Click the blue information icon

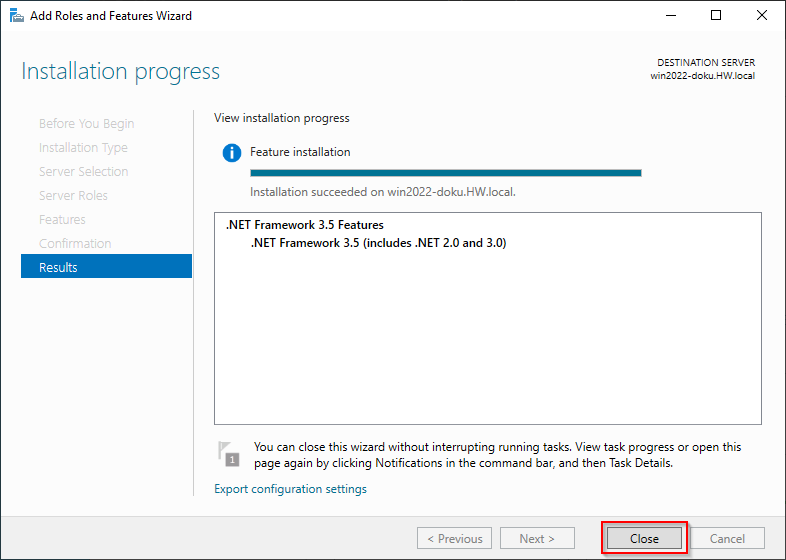tap(232, 152)
